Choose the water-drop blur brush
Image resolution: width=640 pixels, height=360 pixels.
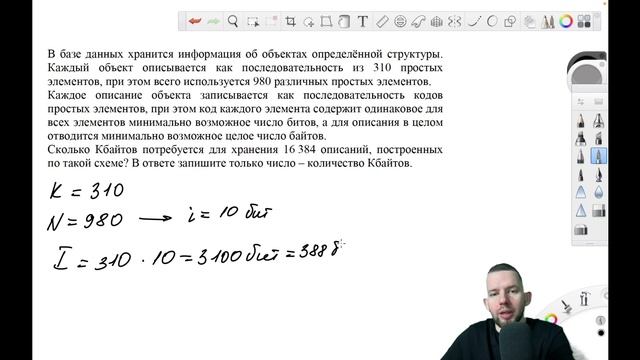pos(598,193)
